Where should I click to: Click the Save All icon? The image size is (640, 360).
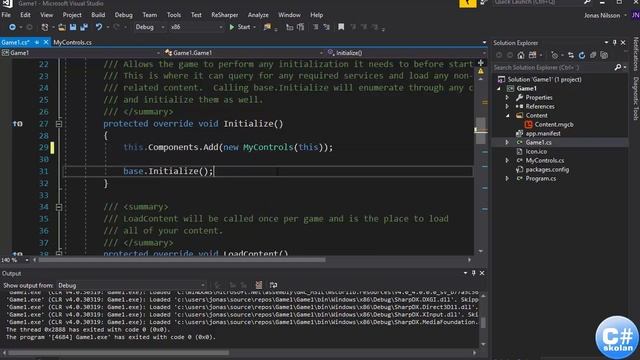click(x=84, y=27)
